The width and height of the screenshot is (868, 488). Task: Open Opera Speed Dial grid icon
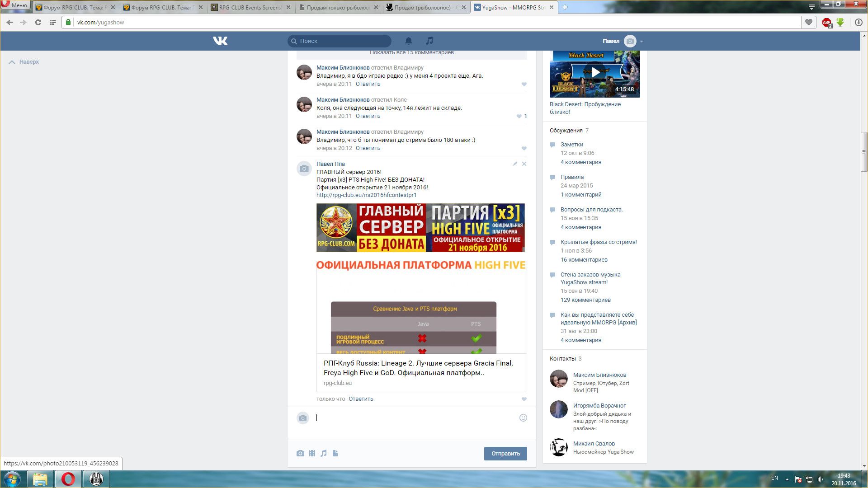52,22
